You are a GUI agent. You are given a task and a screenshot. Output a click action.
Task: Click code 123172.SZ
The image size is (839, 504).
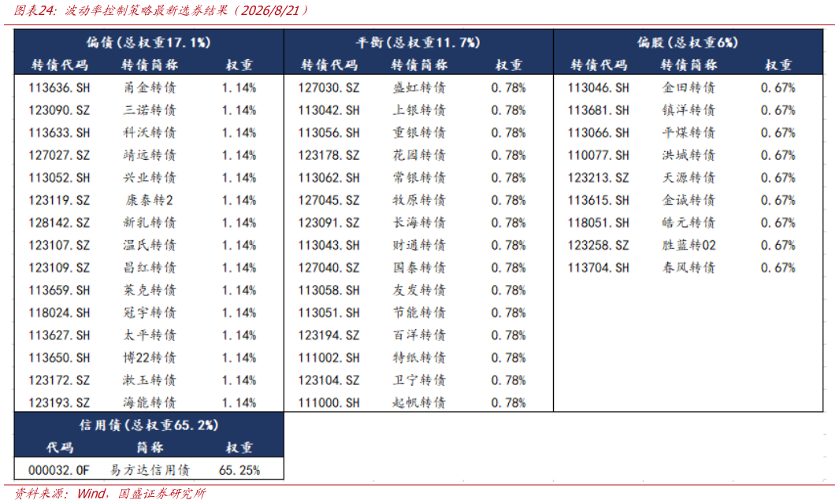59,380
